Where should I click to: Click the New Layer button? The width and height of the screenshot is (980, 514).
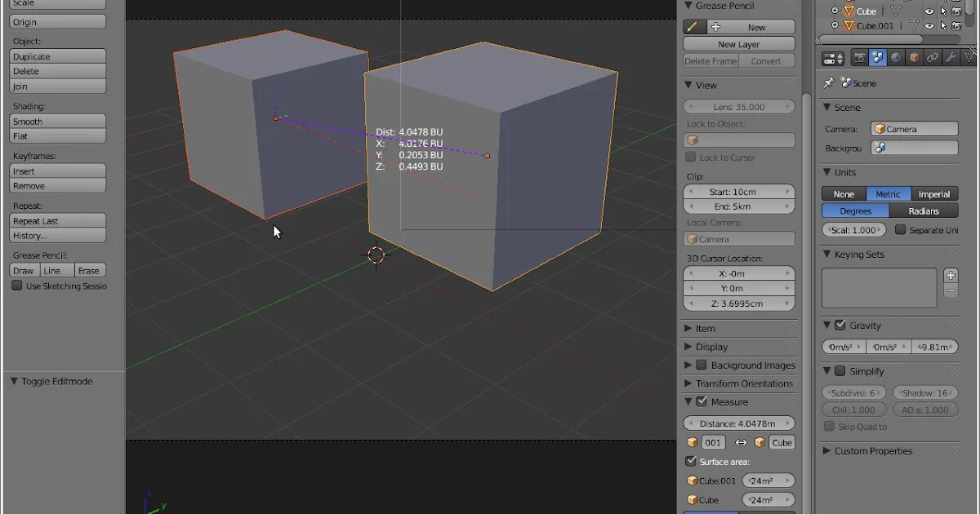(x=739, y=44)
